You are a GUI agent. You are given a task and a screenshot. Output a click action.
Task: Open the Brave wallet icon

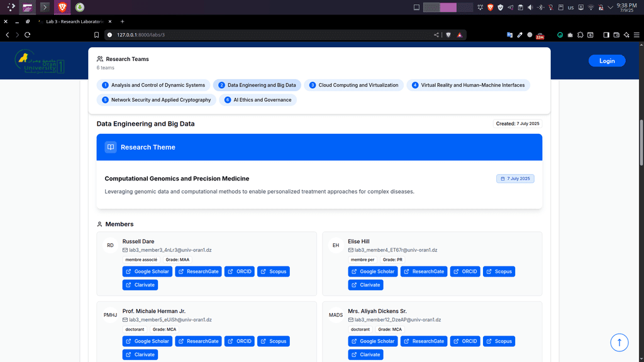click(616, 35)
